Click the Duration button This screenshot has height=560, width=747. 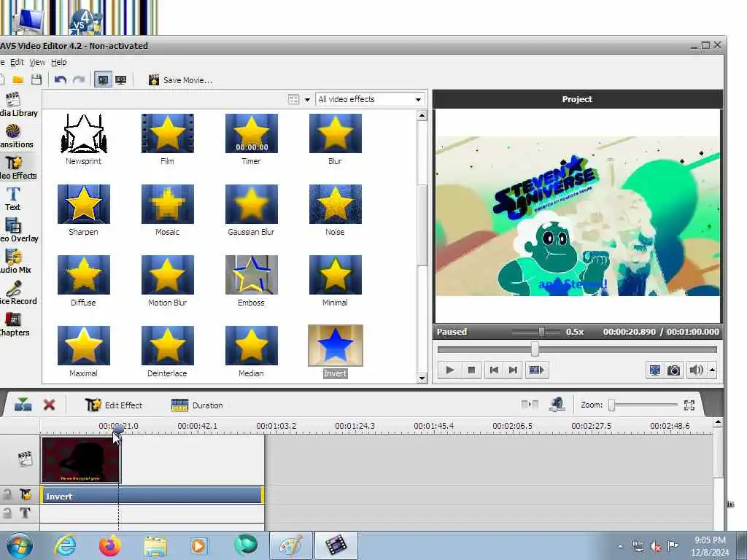point(197,405)
